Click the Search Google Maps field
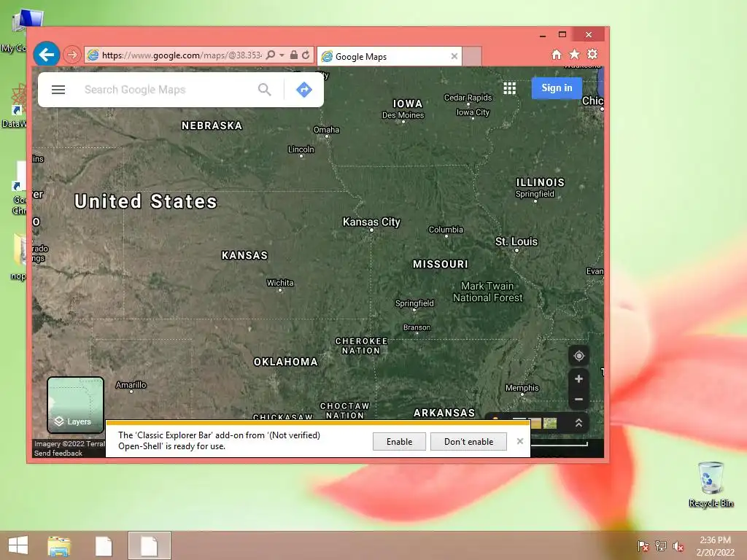 pyautogui.click(x=167, y=90)
